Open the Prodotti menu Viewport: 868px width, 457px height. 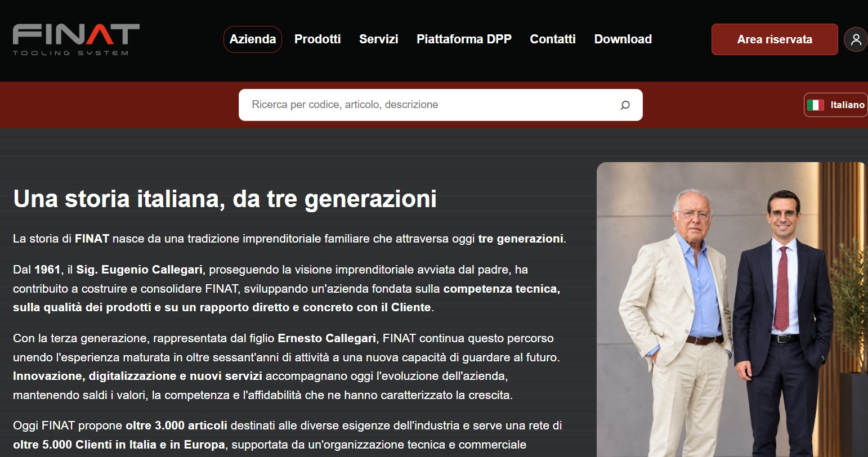[x=317, y=39]
